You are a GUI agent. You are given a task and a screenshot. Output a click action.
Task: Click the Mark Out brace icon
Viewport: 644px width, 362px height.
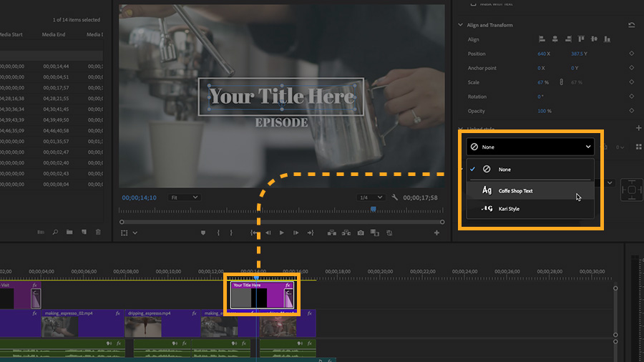231,233
